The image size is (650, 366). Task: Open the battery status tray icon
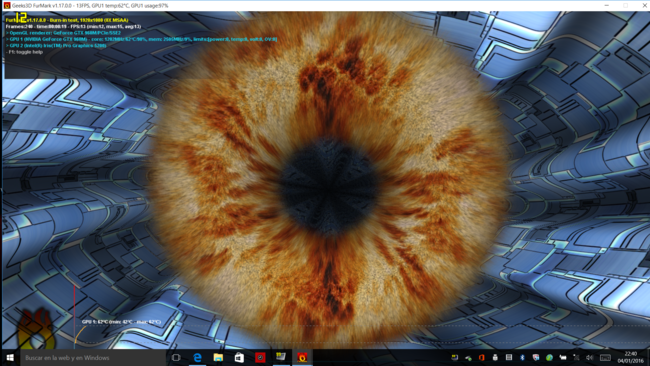[563, 357]
